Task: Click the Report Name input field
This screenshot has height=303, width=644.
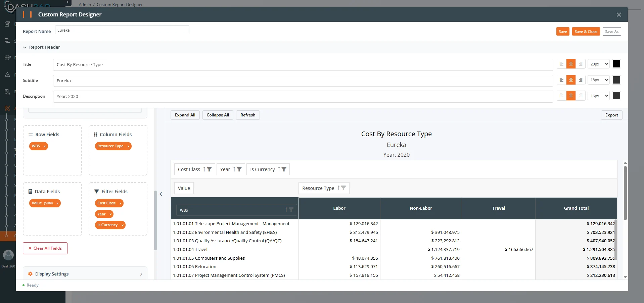Action: pos(122,30)
